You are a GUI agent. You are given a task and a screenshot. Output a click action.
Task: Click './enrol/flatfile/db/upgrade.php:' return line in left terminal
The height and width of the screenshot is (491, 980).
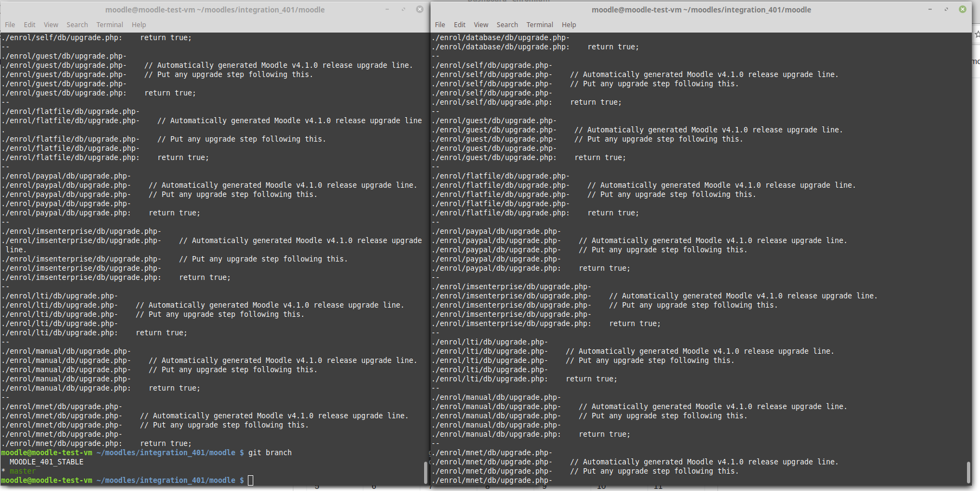tap(105, 157)
